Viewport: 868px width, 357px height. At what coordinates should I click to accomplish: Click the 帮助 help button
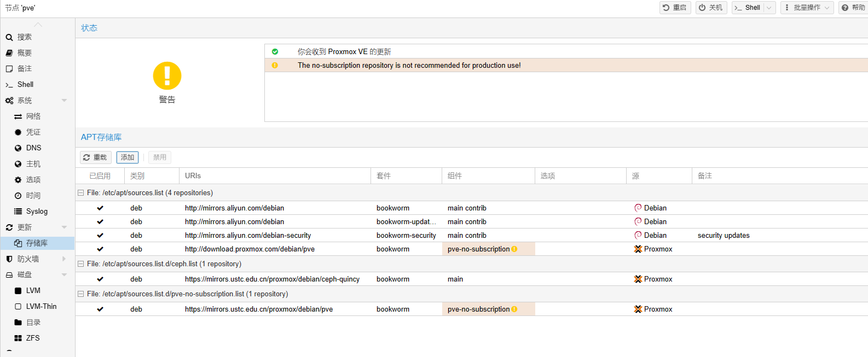point(853,8)
